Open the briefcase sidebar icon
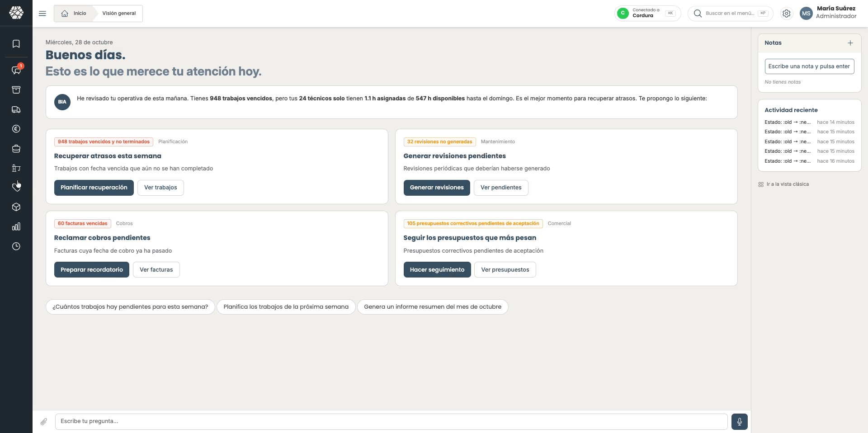The height and width of the screenshot is (433, 868). click(x=16, y=149)
